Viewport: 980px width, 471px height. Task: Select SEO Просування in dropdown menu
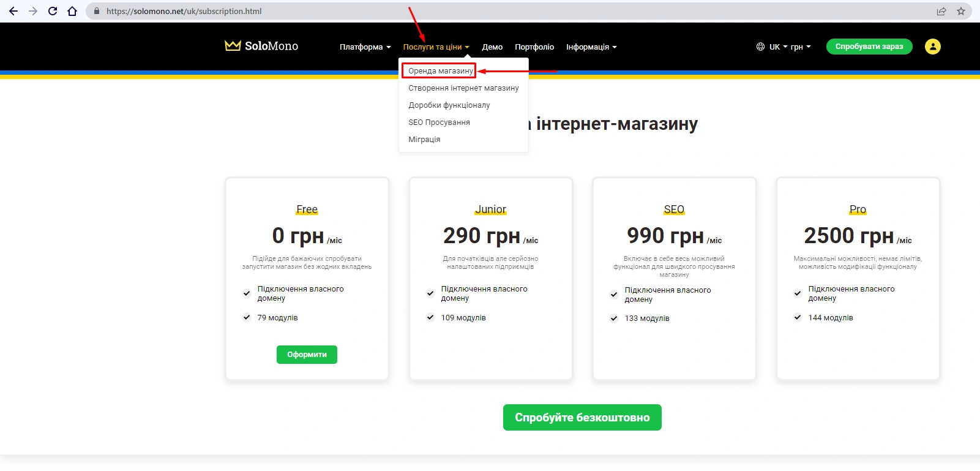pyautogui.click(x=439, y=122)
